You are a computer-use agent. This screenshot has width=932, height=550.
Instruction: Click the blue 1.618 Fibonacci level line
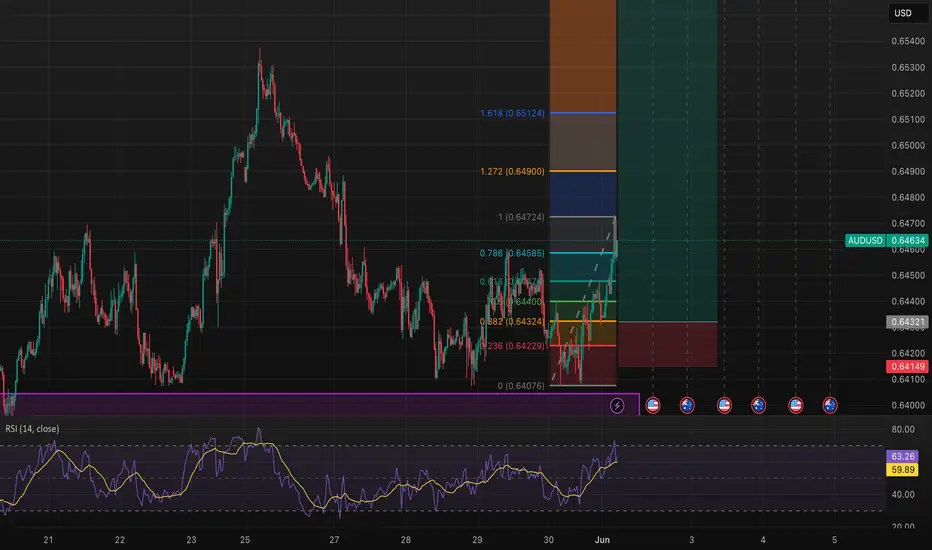point(583,112)
